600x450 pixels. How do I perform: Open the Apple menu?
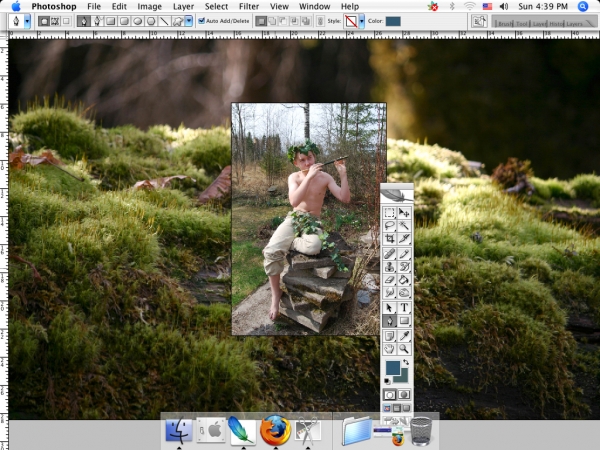click(16, 7)
